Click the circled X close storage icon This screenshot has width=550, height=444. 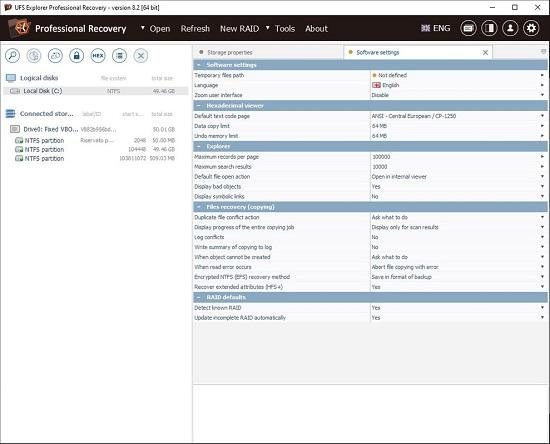click(141, 55)
